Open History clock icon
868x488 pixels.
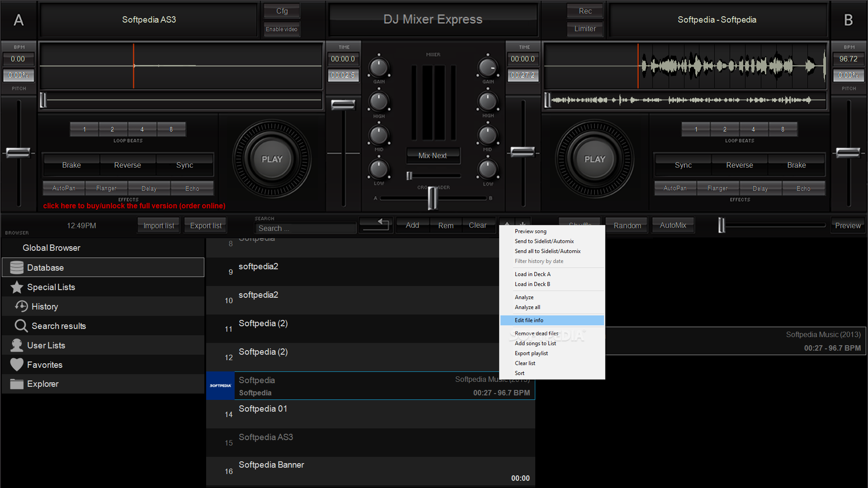21,306
